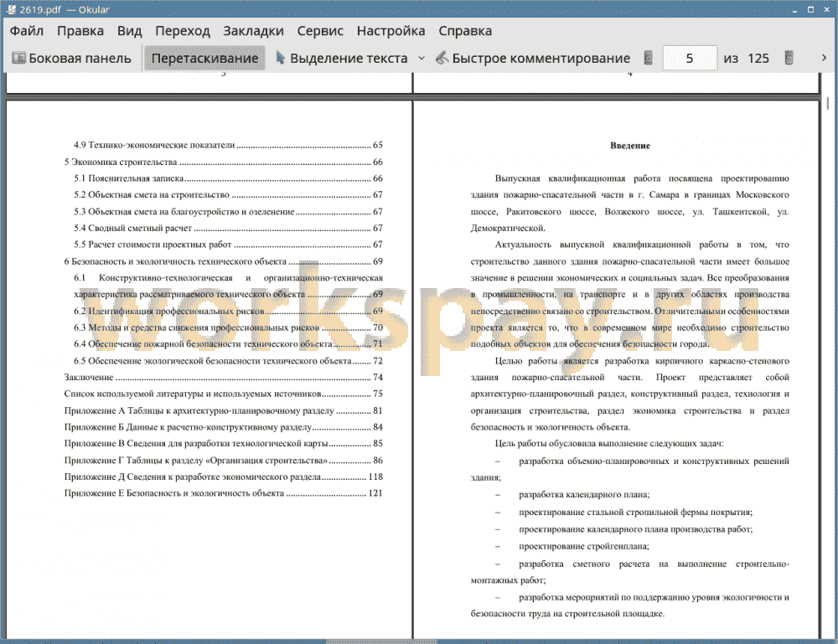This screenshot has width=838, height=644.
Task: Activate the Выделение текста tool
Action: (342, 59)
